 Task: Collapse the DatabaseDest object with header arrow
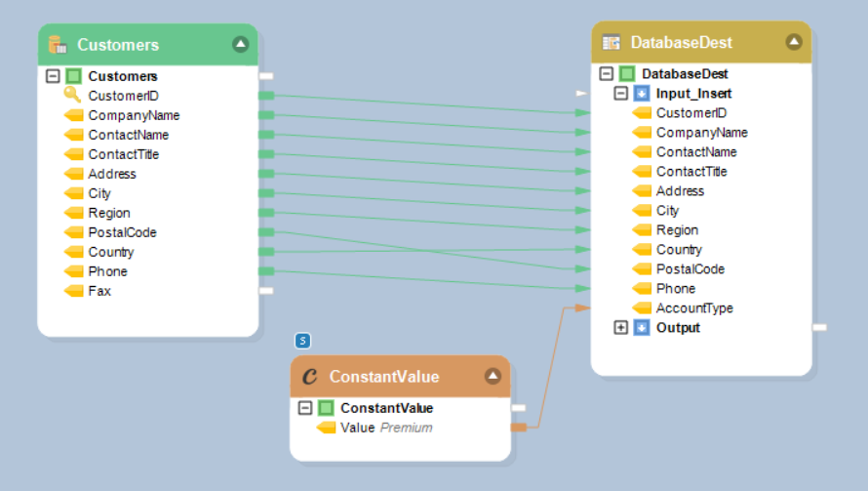click(x=794, y=42)
